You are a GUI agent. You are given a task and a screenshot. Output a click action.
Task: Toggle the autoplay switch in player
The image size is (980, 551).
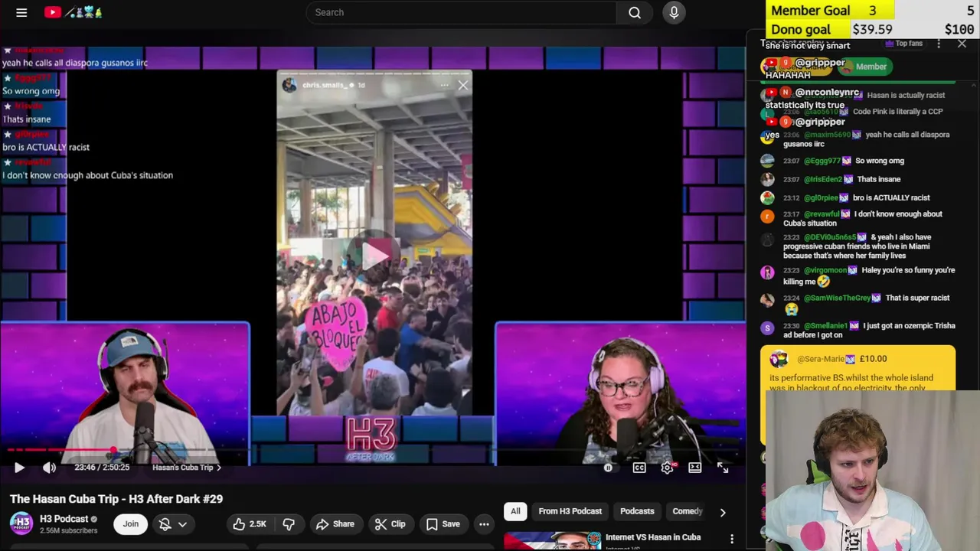609,468
